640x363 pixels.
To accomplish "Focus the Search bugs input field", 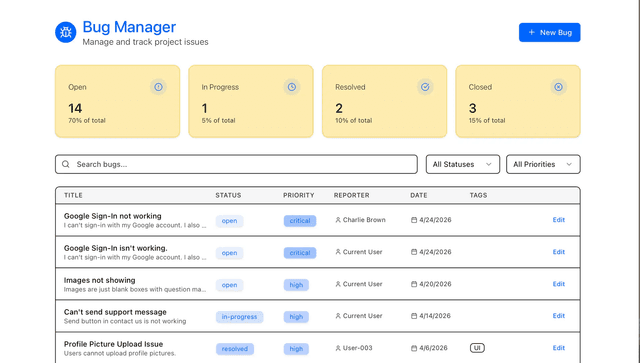I will click(236, 164).
